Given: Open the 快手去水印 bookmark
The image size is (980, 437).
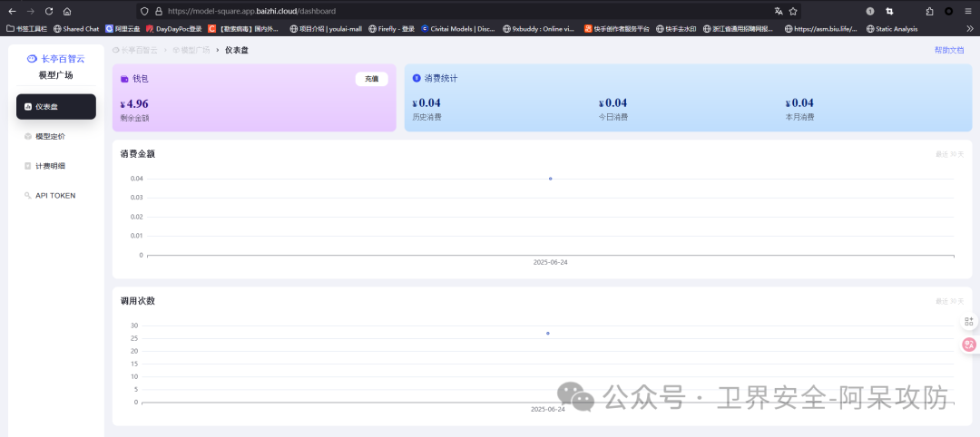Looking at the screenshot, I should click(x=676, y=29).
